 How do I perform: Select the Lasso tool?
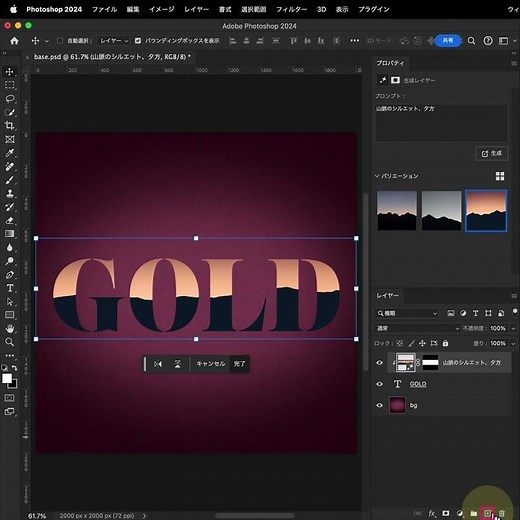(x=9, y=99)
